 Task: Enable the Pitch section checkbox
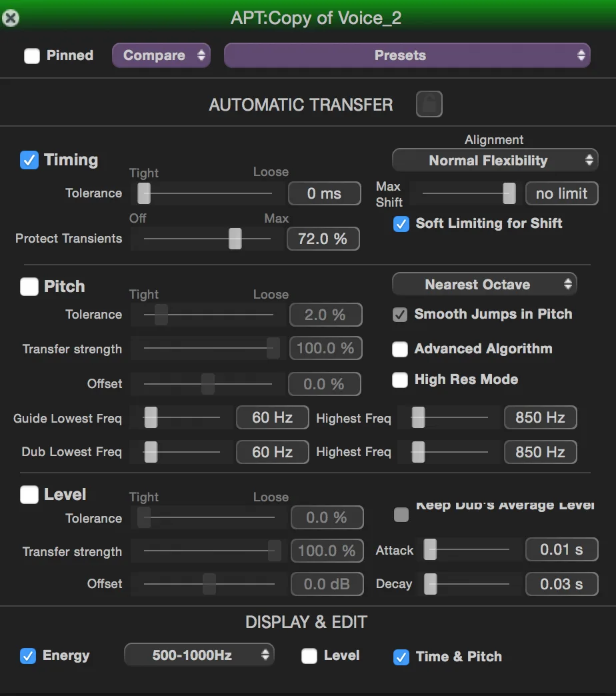tap(29, 287)
